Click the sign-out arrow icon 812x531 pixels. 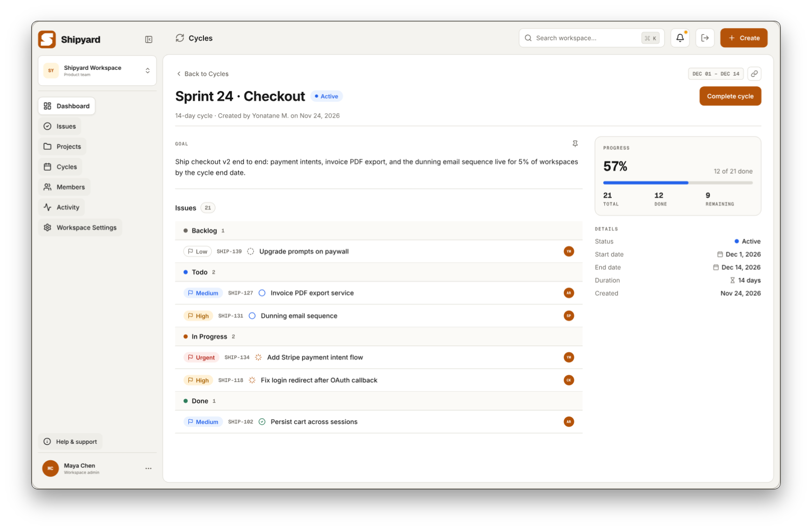[705, 38]
